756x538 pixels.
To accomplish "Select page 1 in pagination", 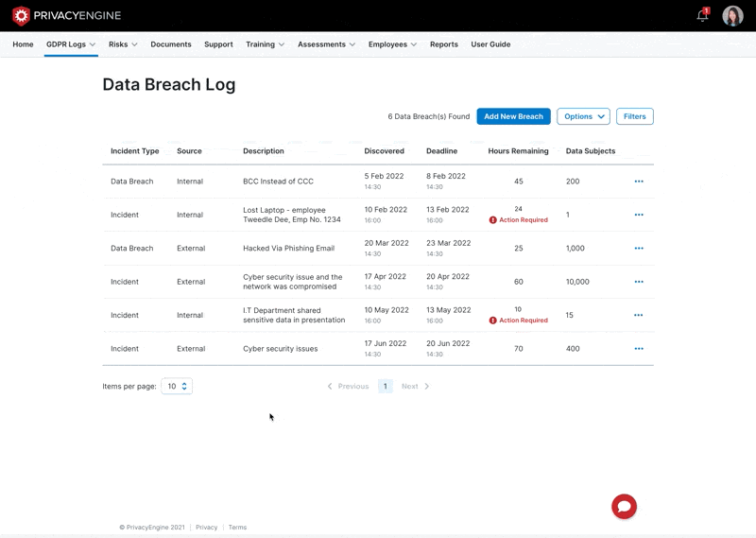I will coord(386,386).
